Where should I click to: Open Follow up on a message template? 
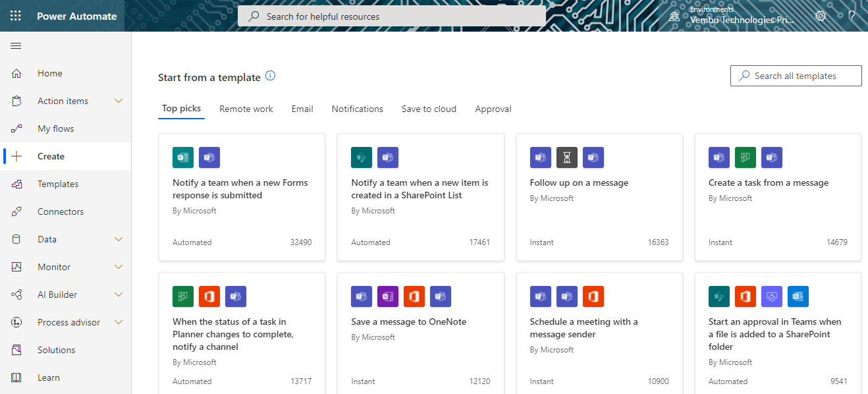599,197
